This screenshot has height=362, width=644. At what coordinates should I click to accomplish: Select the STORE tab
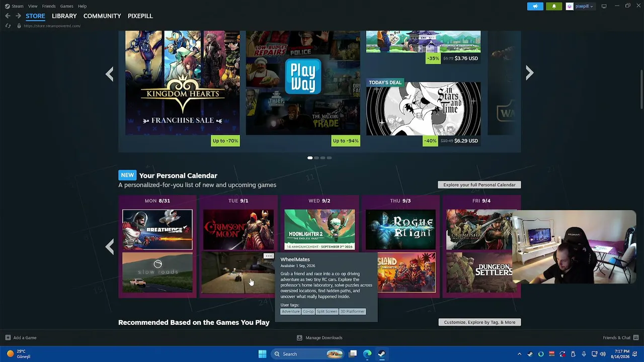[35, 16]
